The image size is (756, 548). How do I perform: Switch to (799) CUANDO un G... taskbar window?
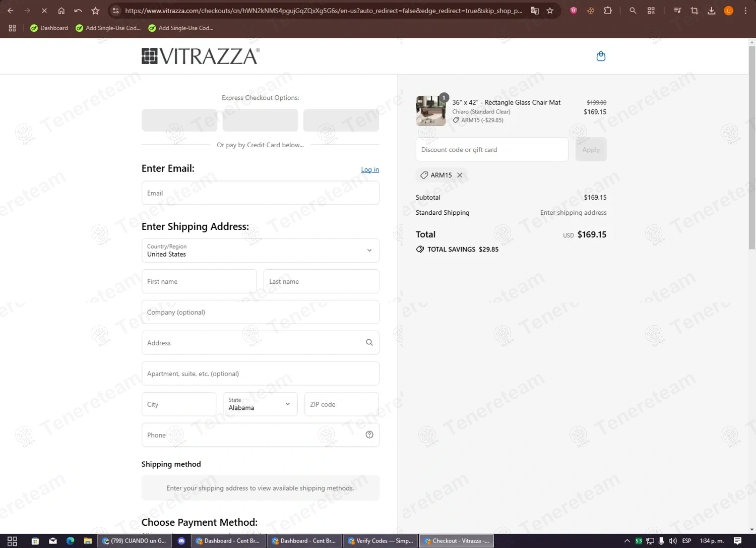coord(134,541)
